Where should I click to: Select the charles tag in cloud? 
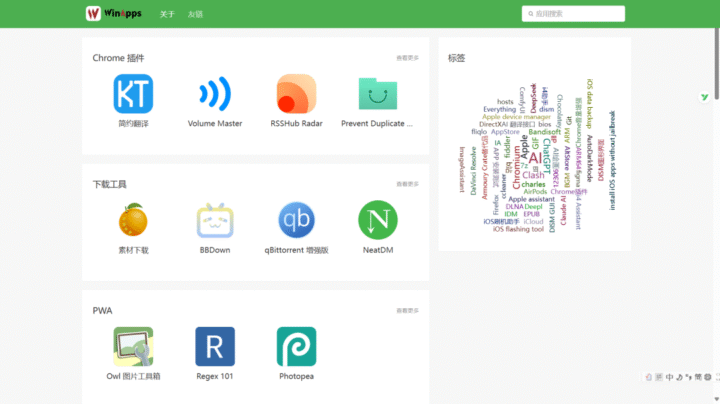pos(533,185)
